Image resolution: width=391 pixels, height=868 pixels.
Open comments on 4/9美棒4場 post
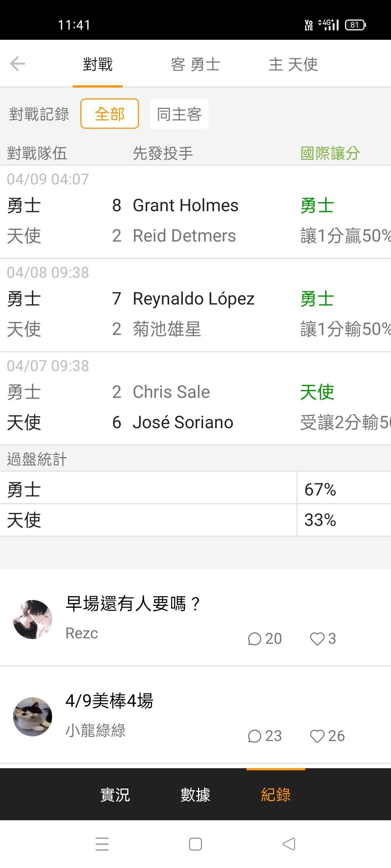(x=264, y=736)
